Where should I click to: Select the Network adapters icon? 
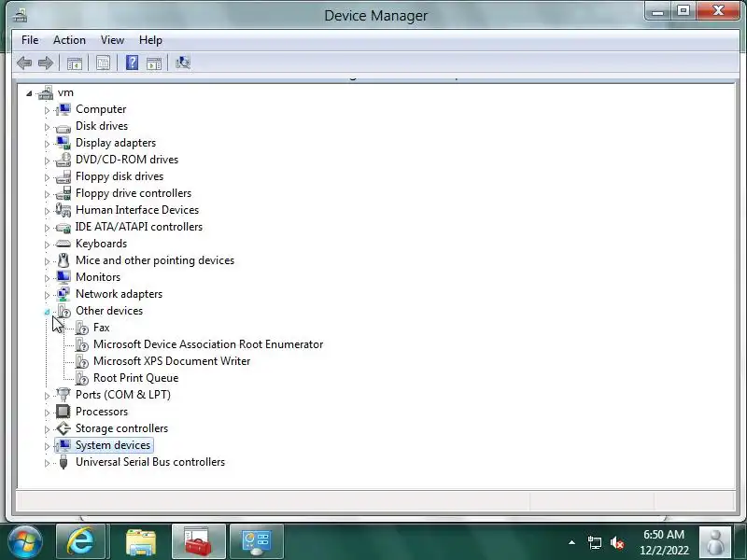point(63,294)
